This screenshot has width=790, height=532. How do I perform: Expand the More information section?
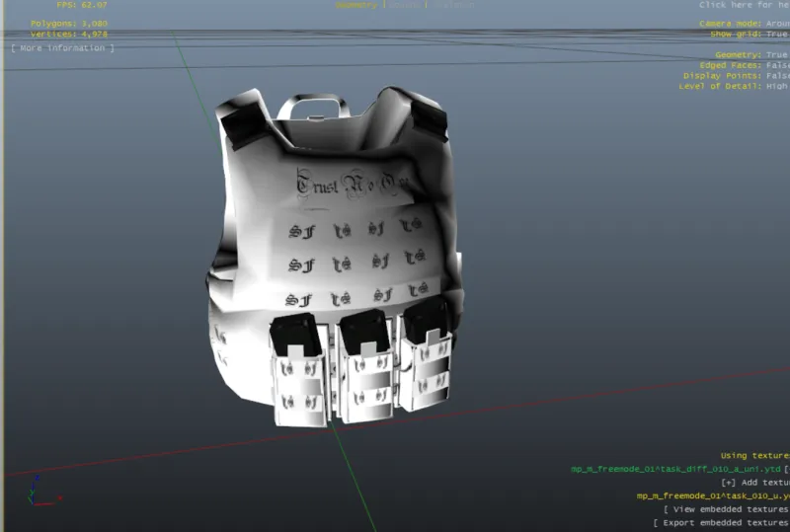coord(62,48)
